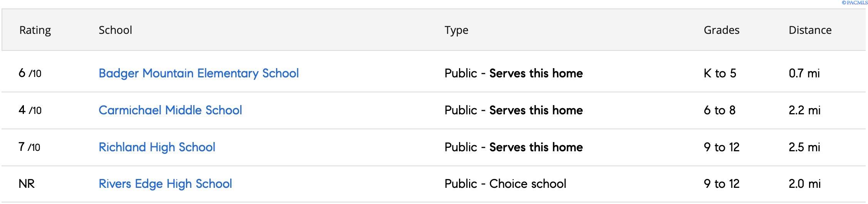Follow the Richland High School link
Screen dimensions: 868x204
(157, 147)
